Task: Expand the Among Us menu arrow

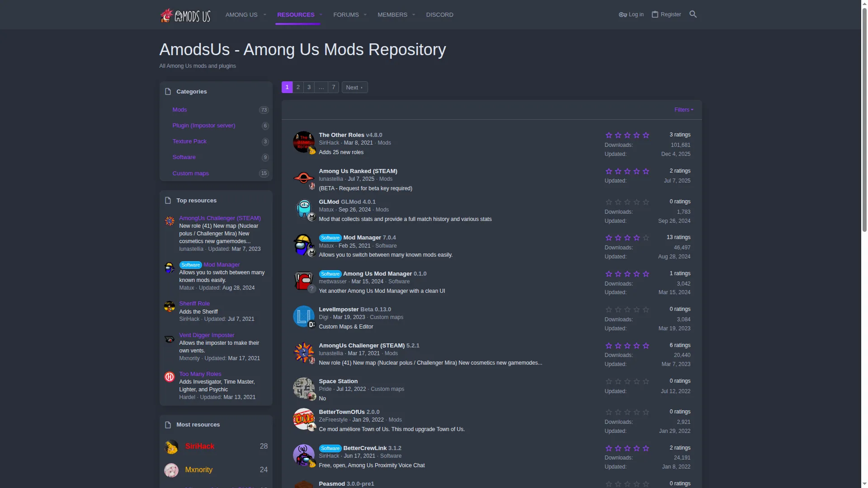Action: click(x=264, y=15)
